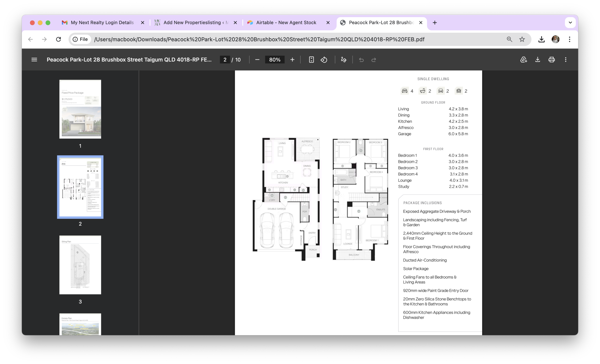Expand the tab search chevron
Viewport: 600px width, 364px height.
[x=570, y=23]
